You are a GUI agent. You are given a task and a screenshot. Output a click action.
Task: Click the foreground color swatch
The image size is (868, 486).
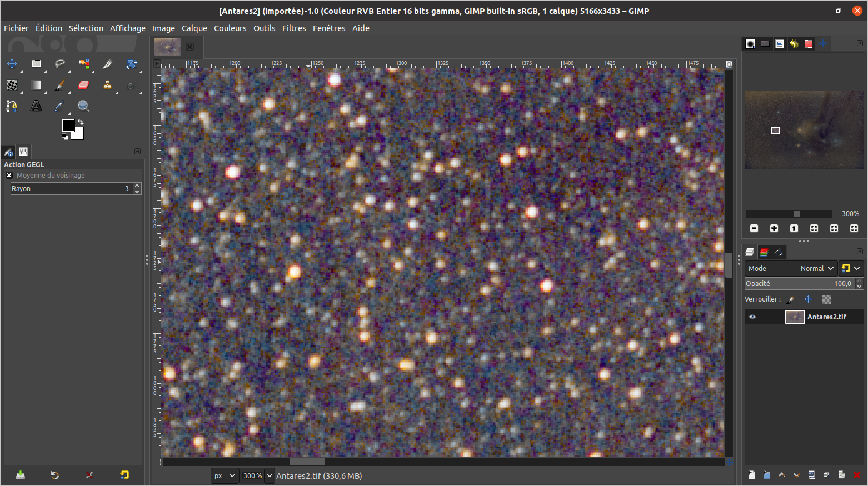[x=68, y=126]
